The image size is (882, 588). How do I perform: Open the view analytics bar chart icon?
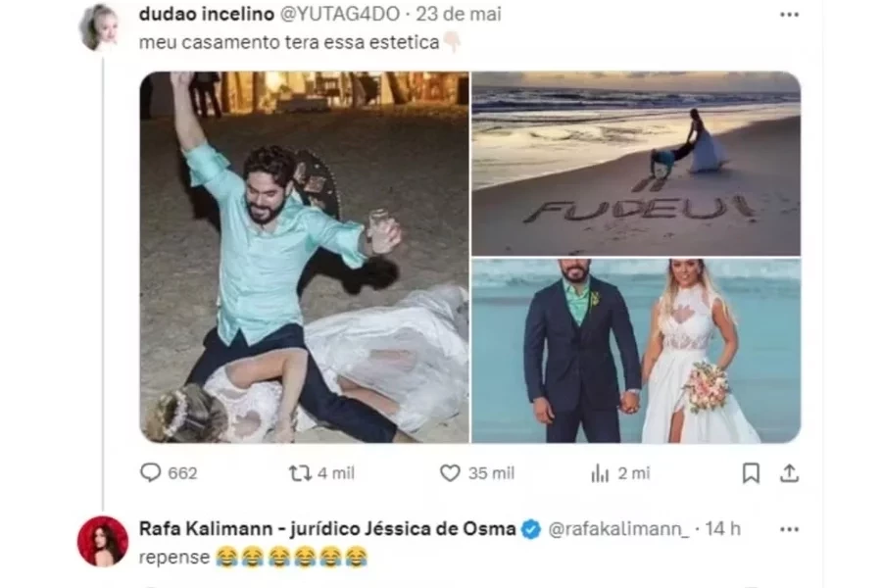tap(600, 473)
